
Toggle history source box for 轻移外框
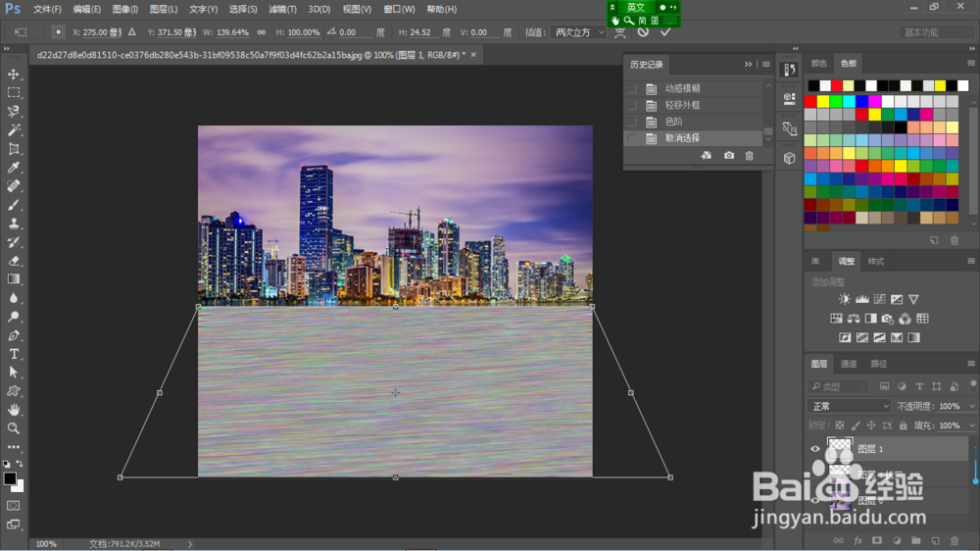[x=632, y=105]
